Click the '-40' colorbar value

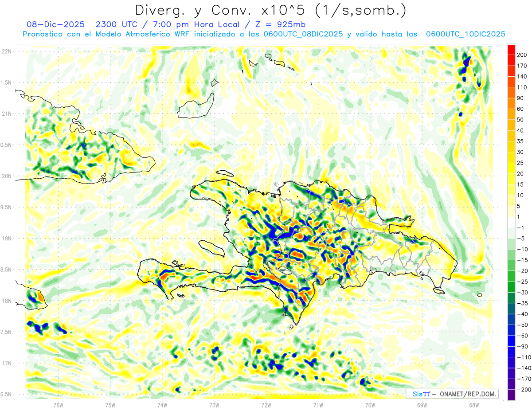click(x=523, y=314)
